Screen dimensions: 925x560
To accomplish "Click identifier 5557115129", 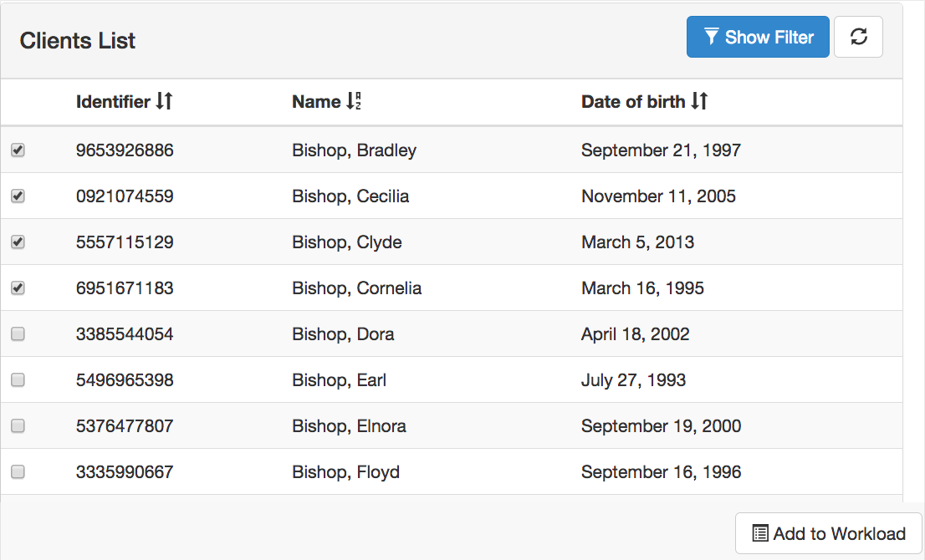I will coord(125,242).
